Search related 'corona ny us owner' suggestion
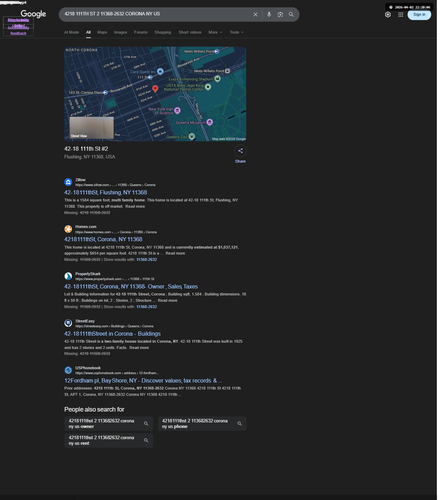 point(109,424)
